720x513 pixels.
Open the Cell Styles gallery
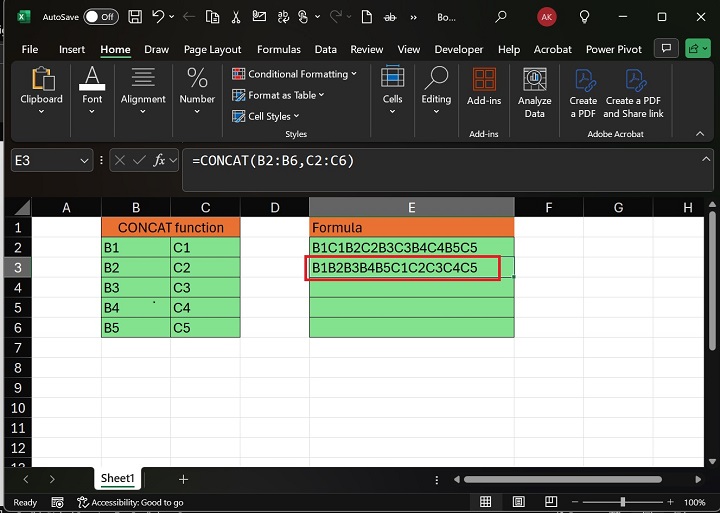270,116
